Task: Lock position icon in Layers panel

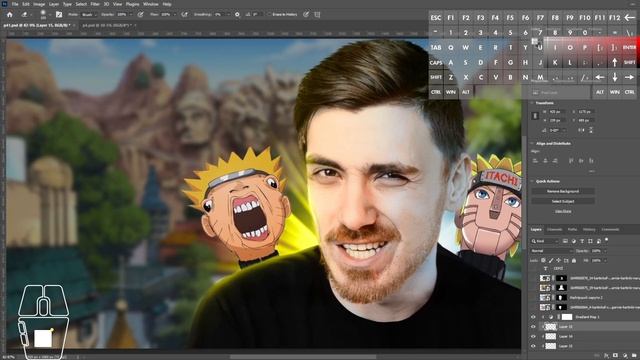Action: click(x=558, y=260)
